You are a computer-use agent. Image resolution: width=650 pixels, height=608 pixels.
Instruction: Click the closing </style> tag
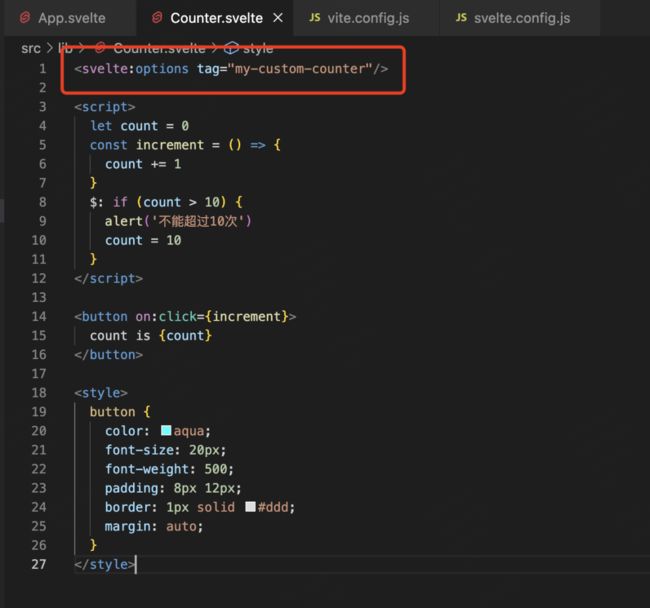105,564
